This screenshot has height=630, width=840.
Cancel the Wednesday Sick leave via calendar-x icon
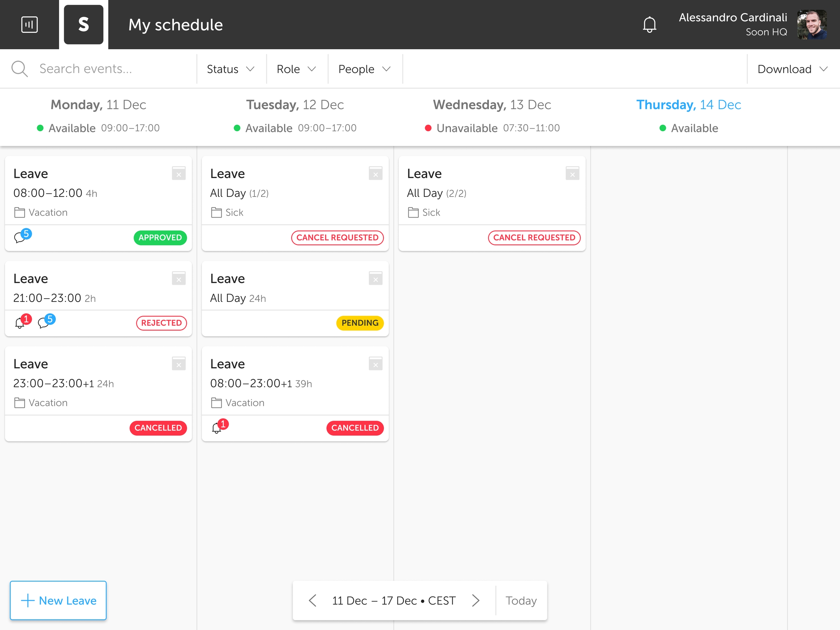572,174
